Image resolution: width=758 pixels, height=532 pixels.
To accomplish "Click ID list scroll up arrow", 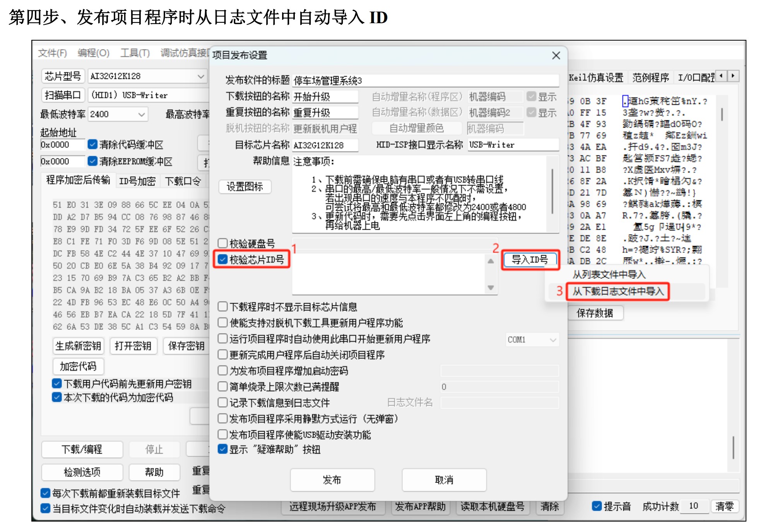I will [491, 261].
